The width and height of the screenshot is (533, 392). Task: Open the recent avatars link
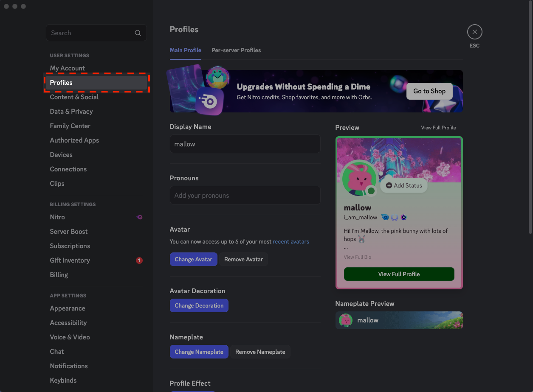click(x=291, y=241)
